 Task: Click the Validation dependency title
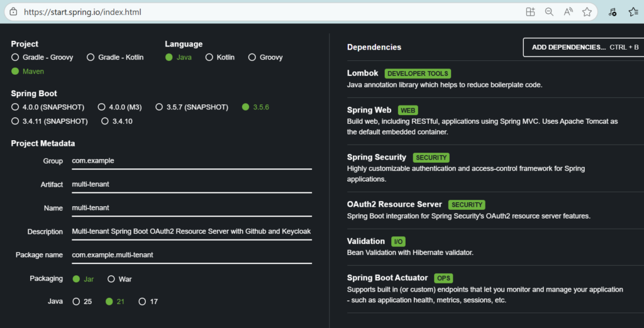pos(365,241)
